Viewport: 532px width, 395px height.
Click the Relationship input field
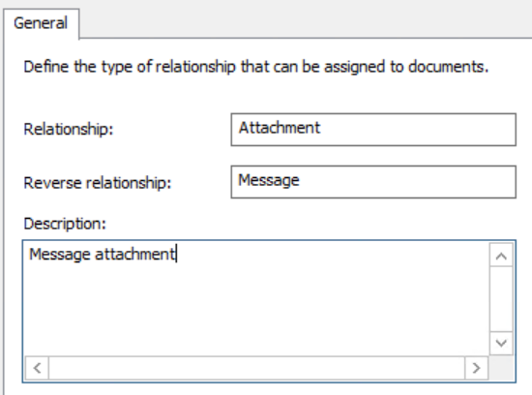click(x=373, y=130)
